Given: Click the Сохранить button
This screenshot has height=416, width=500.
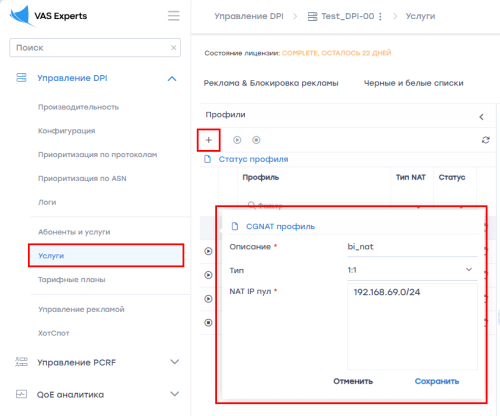Looking at the screenshot, I should pos(437,381).
